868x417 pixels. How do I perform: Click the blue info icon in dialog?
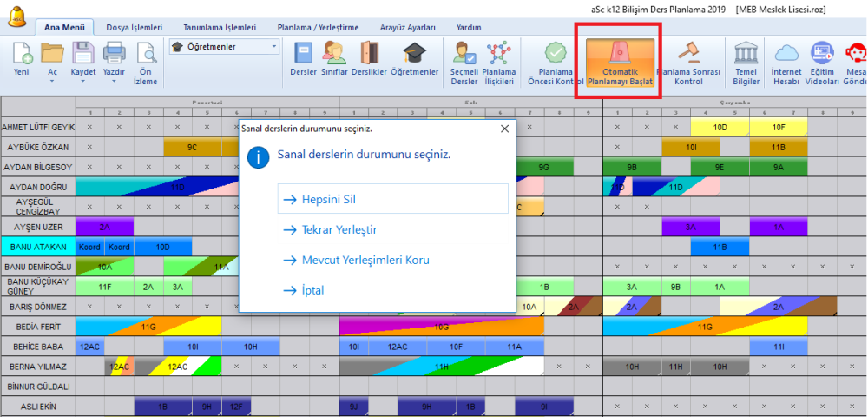pyautogui.click(x=258, y=157)
